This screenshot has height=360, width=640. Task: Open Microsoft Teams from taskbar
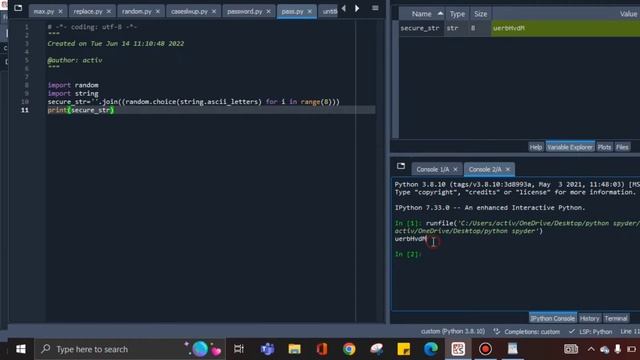tap(267, 349)
